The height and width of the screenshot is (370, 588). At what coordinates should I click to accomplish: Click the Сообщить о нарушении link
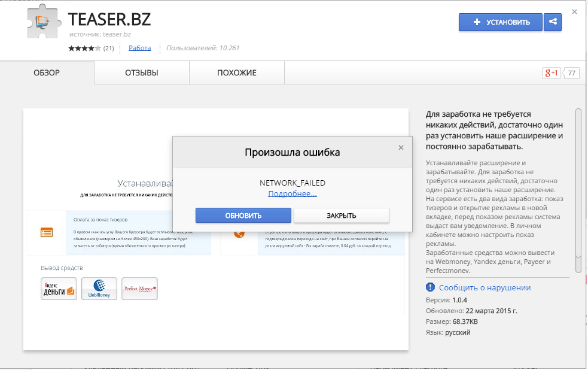coord(485,287)
